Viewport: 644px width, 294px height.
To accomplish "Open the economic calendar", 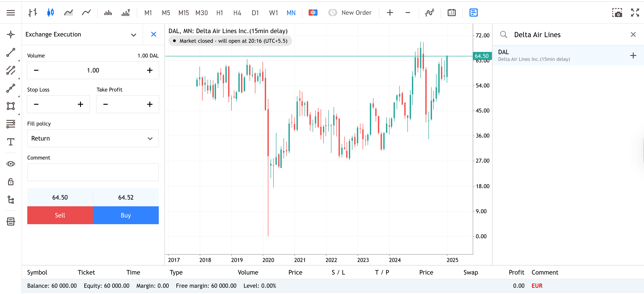I will pyautogui.click(x=451, y=13).
